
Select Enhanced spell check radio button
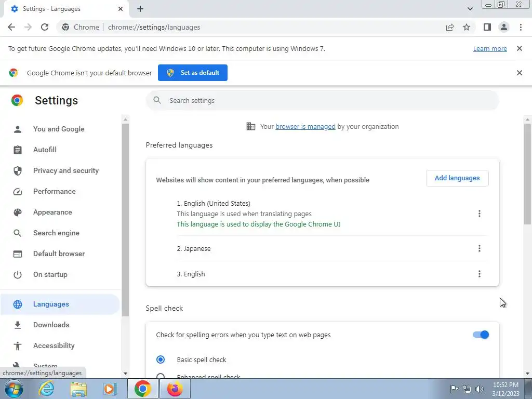pyautogui.click(x=161, y=376)
